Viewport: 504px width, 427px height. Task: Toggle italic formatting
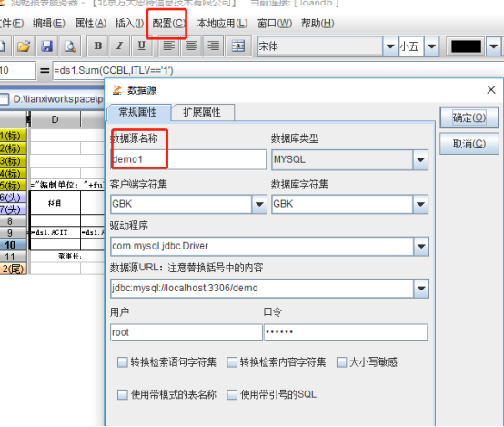pyautogui.click(x=119, y=46)
